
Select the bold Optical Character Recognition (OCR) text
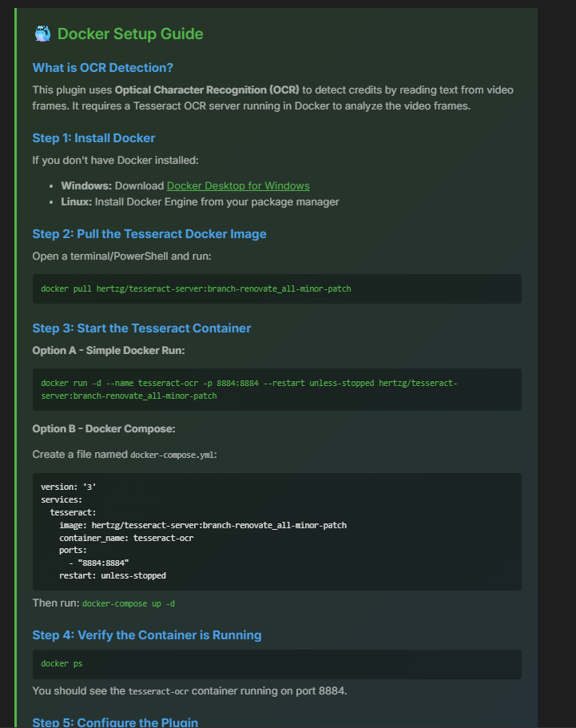(207, 90)
